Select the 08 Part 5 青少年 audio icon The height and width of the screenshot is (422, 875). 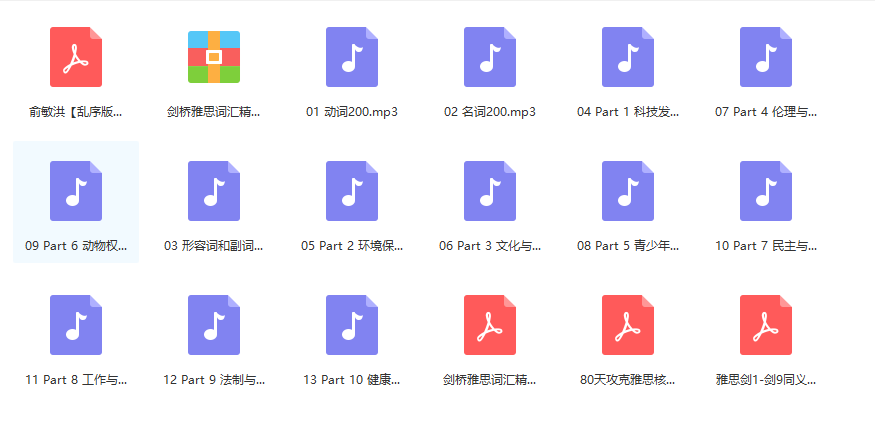coord(628,191)
